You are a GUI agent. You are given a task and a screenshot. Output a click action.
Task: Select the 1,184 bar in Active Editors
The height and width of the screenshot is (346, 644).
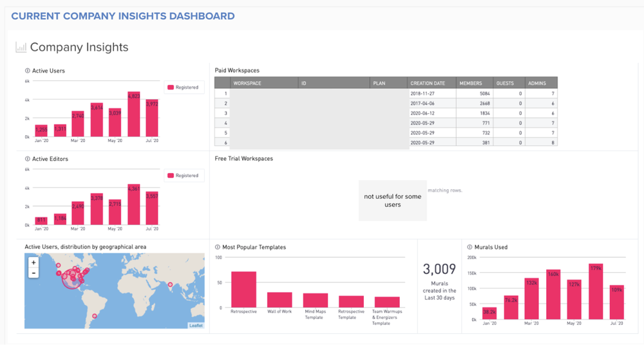pyautogui.click(x=60, y=219)
